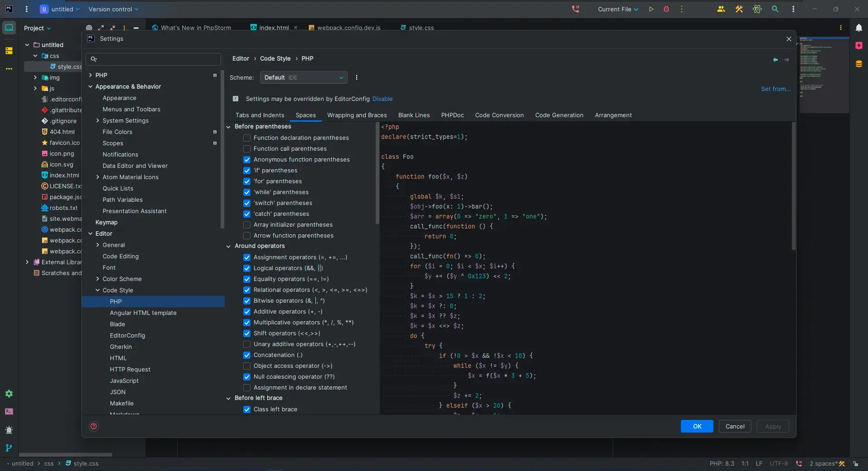Switch to Wrapping and Braces tab
This screenshot has height=471, width=868.
pos(357,115)
